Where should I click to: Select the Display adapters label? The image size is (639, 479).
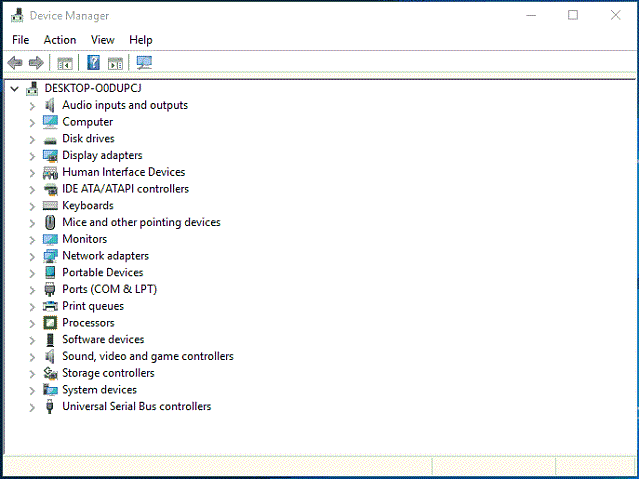[x=102, y=155]
